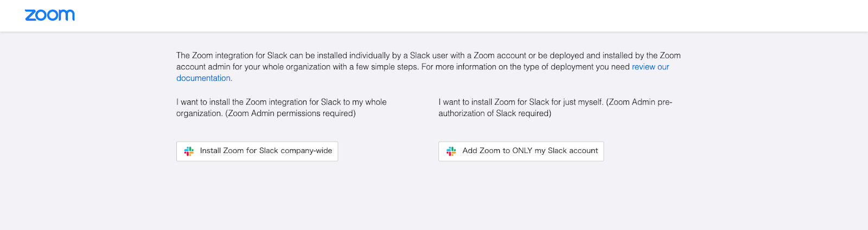The image size is (868, 230).
Task: Click '(Zoom Admin permissions required)' text
Action: [x=290, y=113]
